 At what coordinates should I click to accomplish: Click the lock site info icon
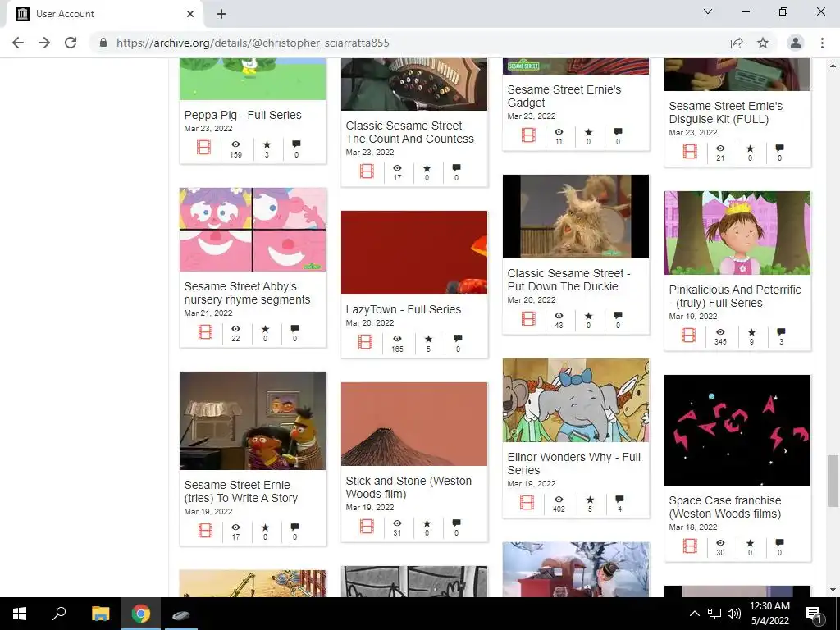103,43
